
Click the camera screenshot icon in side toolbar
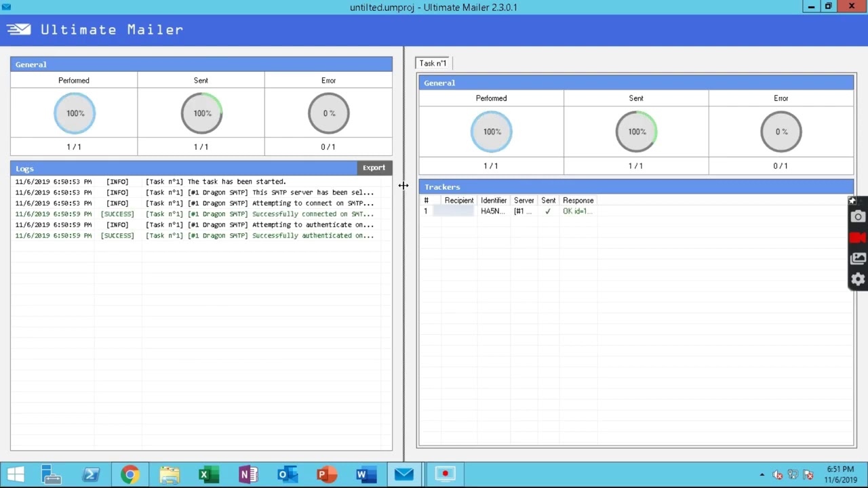tap(858, 217)
